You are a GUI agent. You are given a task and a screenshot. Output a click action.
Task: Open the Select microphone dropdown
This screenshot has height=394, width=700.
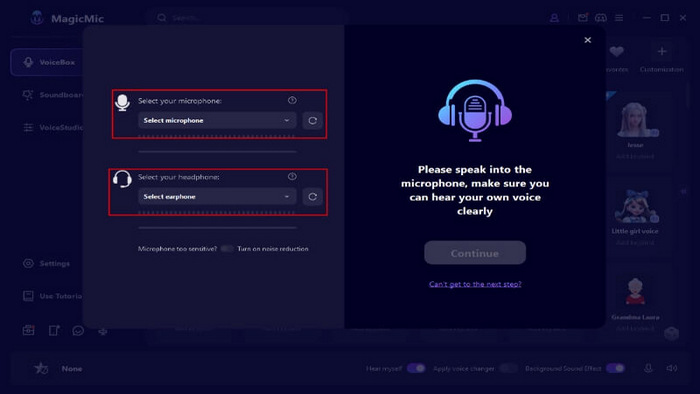click(x=217, y=120)
